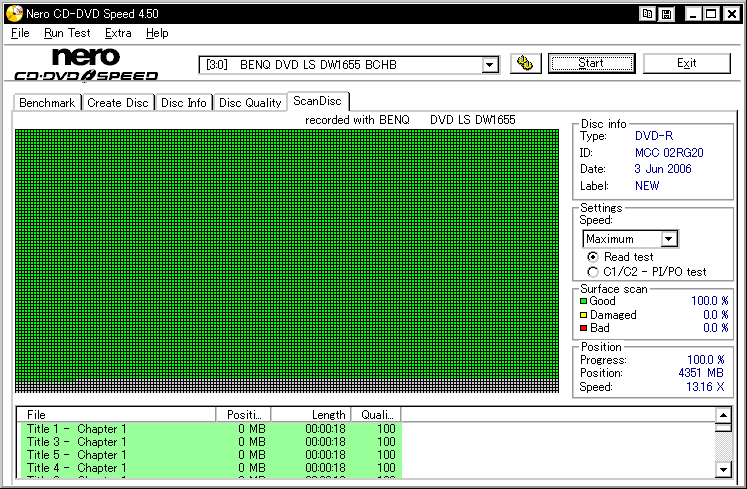Screen dimensions: 747x489
Task: Click file list scrollbar up arrow
Action: coord(723,415)
